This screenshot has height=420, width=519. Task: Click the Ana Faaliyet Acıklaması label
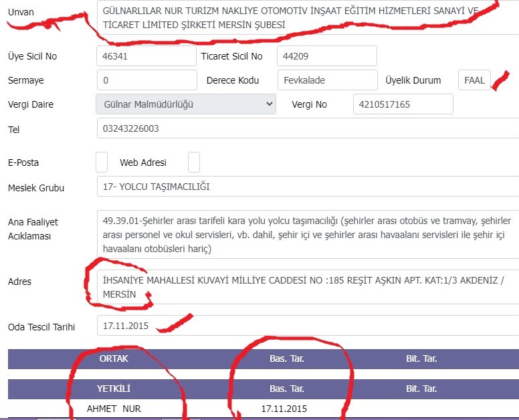pyautogui.click(x=33, y=229)
